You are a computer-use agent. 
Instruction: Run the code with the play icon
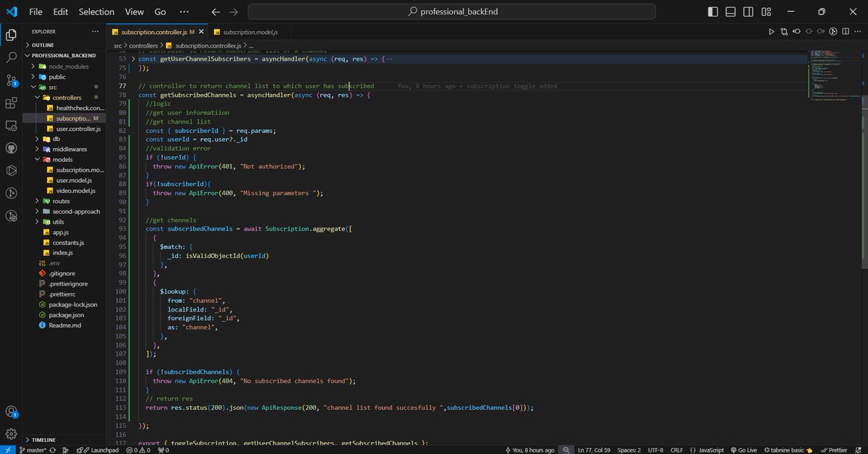772,32
